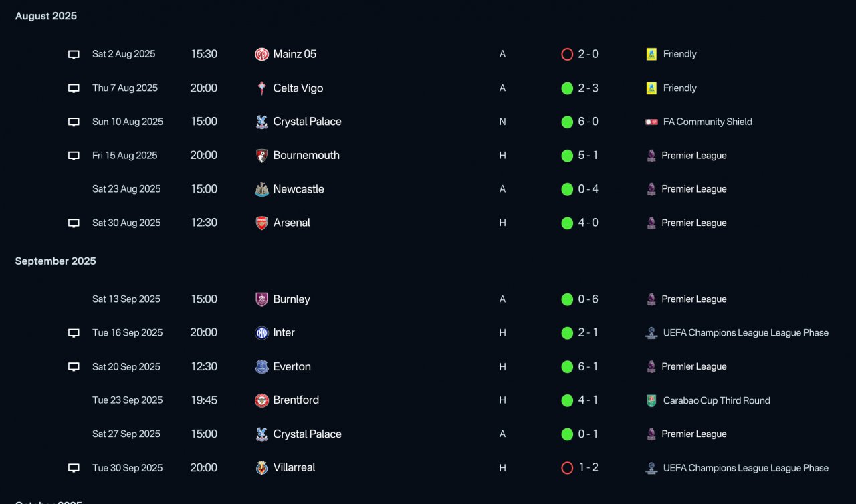Click the TV icon for Bournemouth match
This screenshot has height=504, width=856.
pyautogui.click(x=74, y=156)
